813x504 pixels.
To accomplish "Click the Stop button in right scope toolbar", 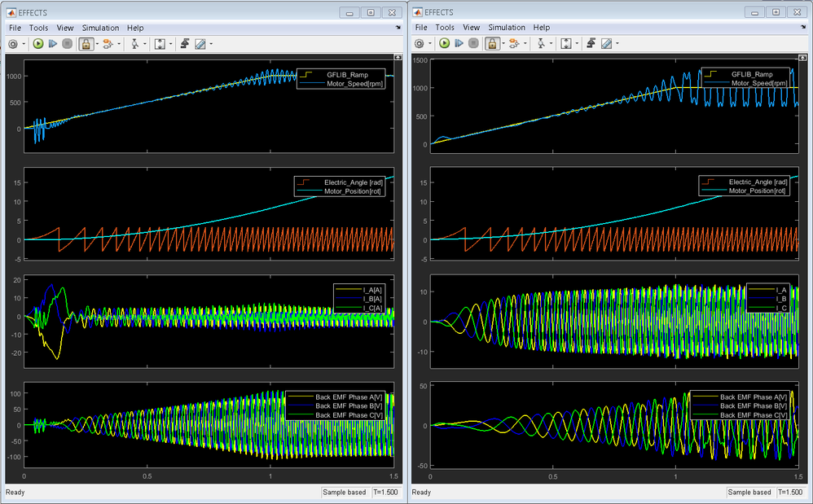I will [x=473, y=43].
